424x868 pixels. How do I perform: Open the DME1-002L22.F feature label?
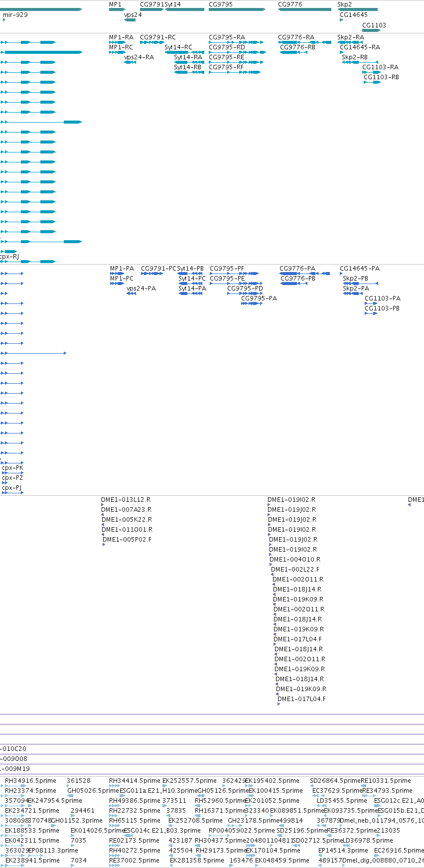click(295, 570)
